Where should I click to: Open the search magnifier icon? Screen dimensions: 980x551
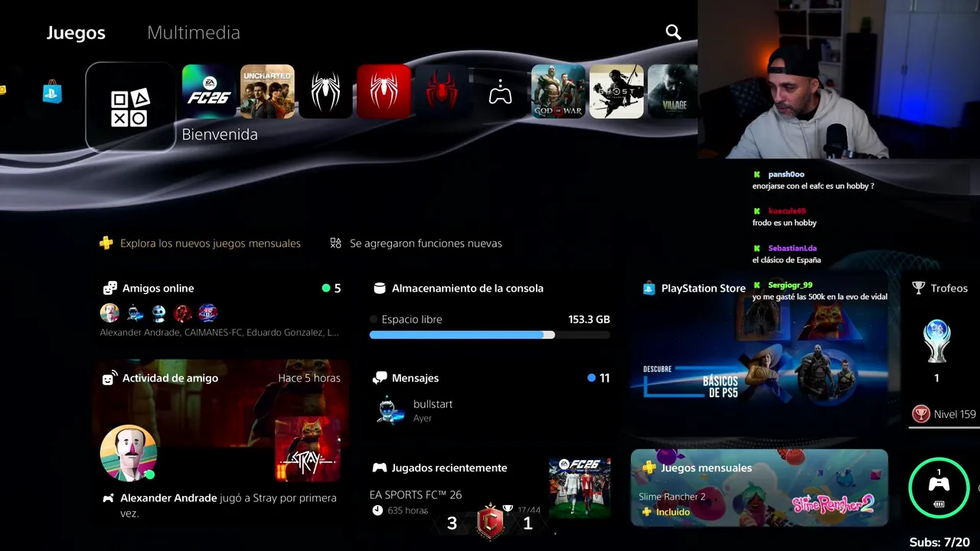pyautogui.click(x=673, y=32)
